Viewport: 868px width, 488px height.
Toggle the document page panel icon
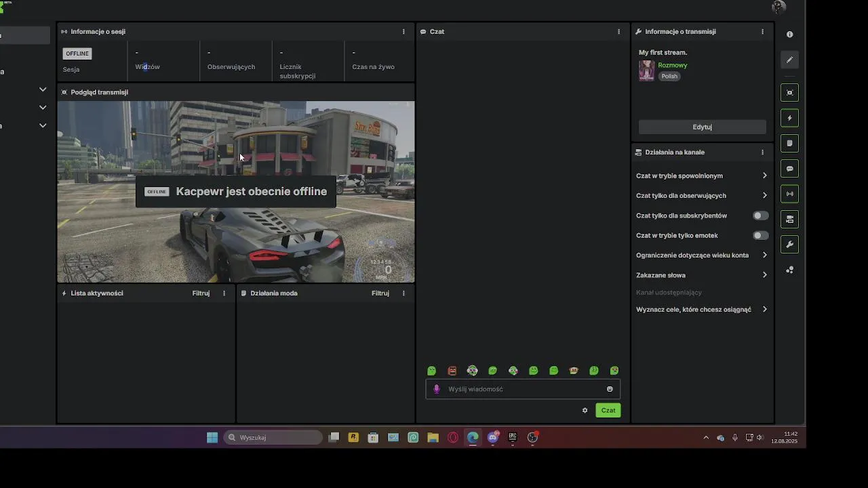point(789,144)
